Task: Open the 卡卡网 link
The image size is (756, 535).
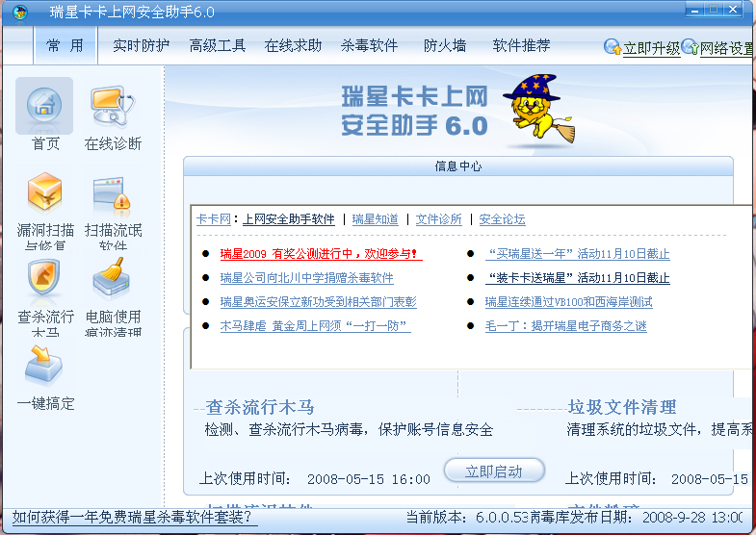Action: 214,219
